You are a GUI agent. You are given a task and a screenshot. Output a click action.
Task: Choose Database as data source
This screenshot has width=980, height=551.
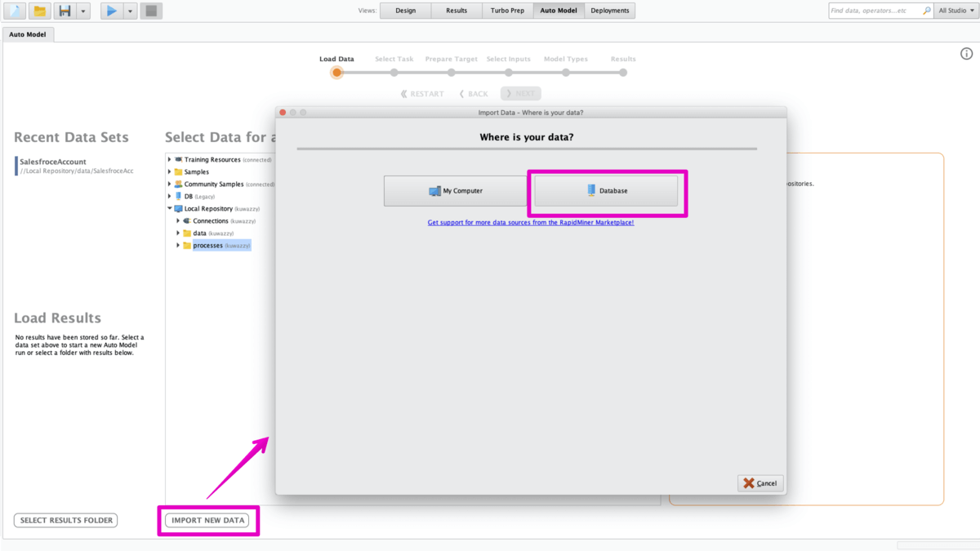606,191
